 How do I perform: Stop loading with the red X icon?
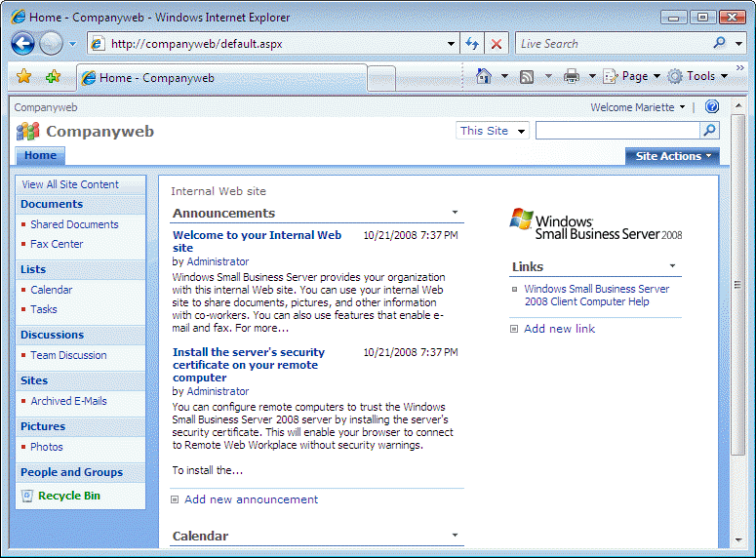497,44
